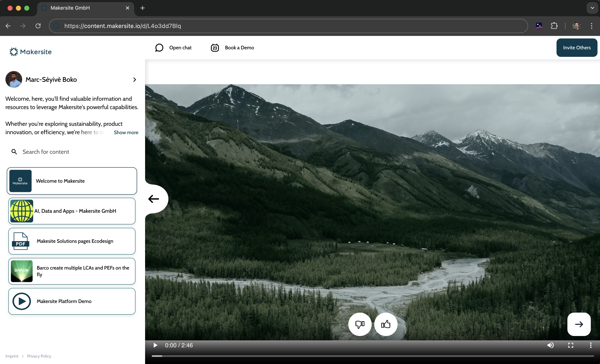
Task: Click the thumbs down feedback icon
Action: coord(360,324)
